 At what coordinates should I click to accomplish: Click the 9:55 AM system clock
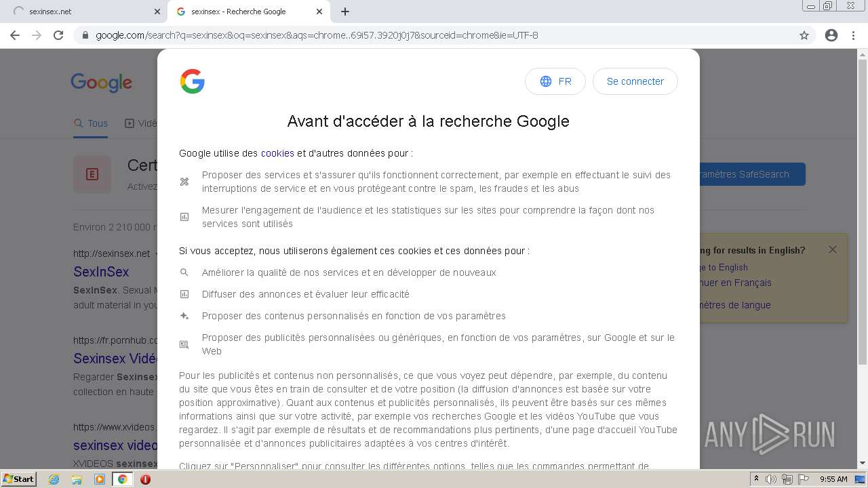(x=833, y=479)
